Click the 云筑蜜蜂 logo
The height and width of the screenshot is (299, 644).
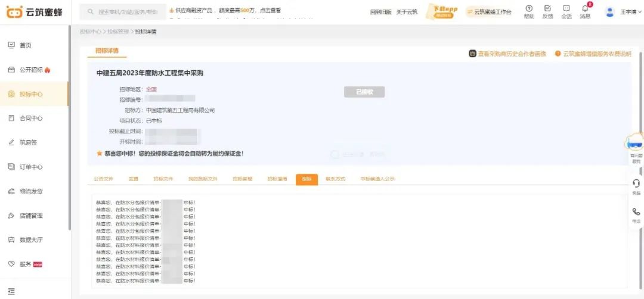pos(35,12)
